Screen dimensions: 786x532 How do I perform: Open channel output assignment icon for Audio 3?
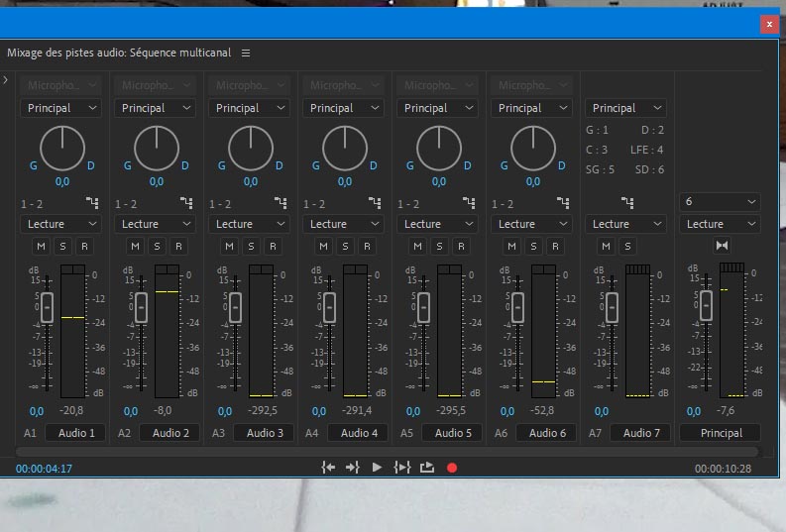(x=281, y=203)
